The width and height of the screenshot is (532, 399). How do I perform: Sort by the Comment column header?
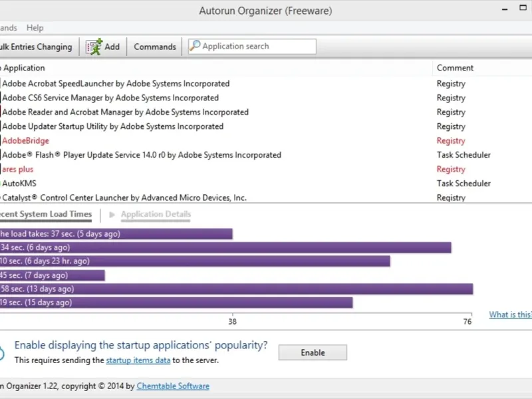(455, 68)
